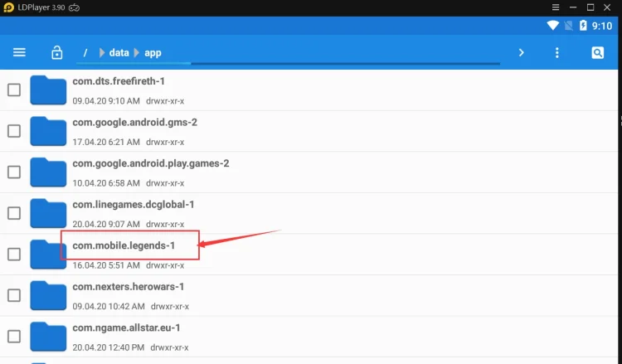Image resolution: width=622 pixels, height=364 pixels.
Task: Navigate to data in breadcrumb
Action: [119, 53]
